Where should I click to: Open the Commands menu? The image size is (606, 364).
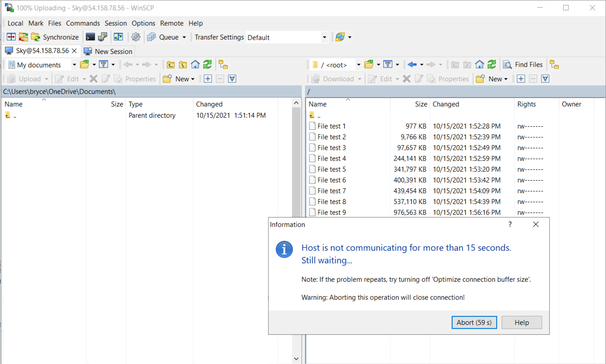click(x=83, y=23)
